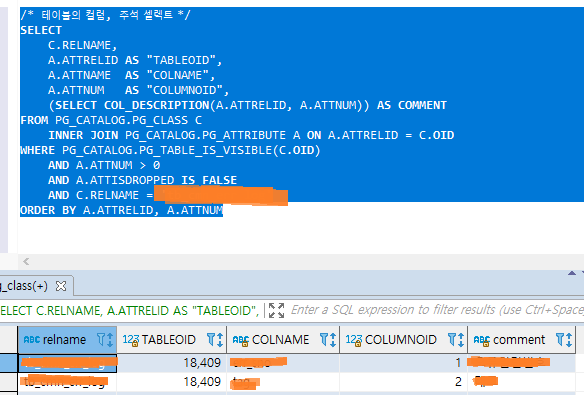Click the C.RELNAME, select line
The width and height of the screenshot is (584, 395).
83,45
